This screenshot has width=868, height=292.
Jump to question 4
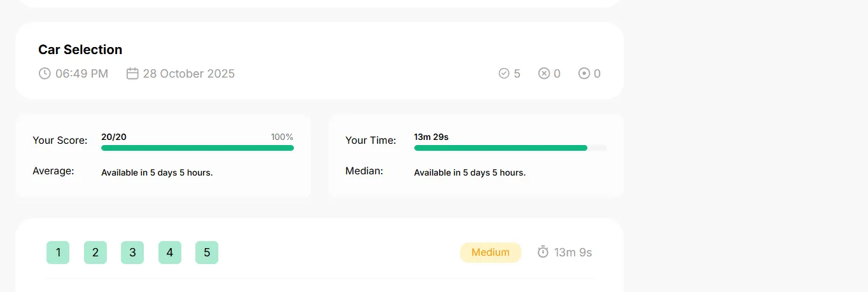[170, 253]
